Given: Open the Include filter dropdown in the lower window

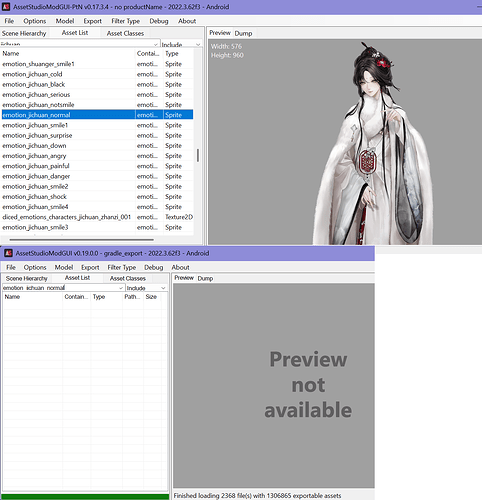Looking at the screenshot, I should pyautogui.click(x=146, y=288).
